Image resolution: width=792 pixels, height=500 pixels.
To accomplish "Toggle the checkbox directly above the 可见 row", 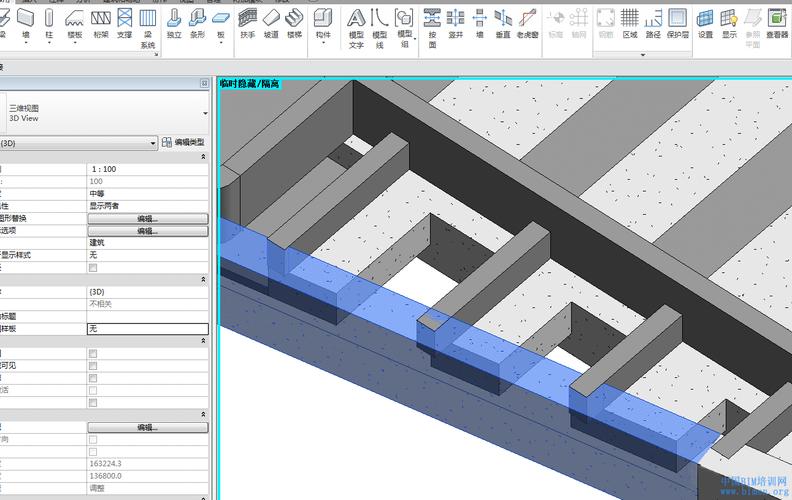I will tap(93, 354).
